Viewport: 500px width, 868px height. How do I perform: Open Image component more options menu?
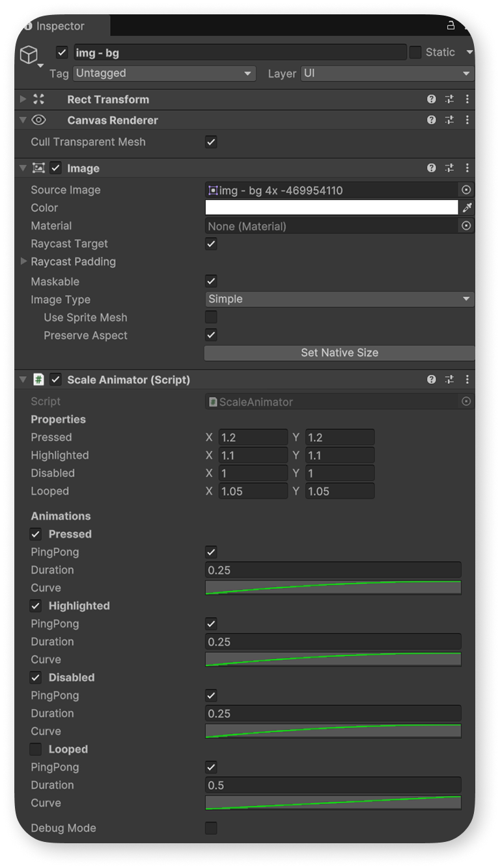(467, 168)
